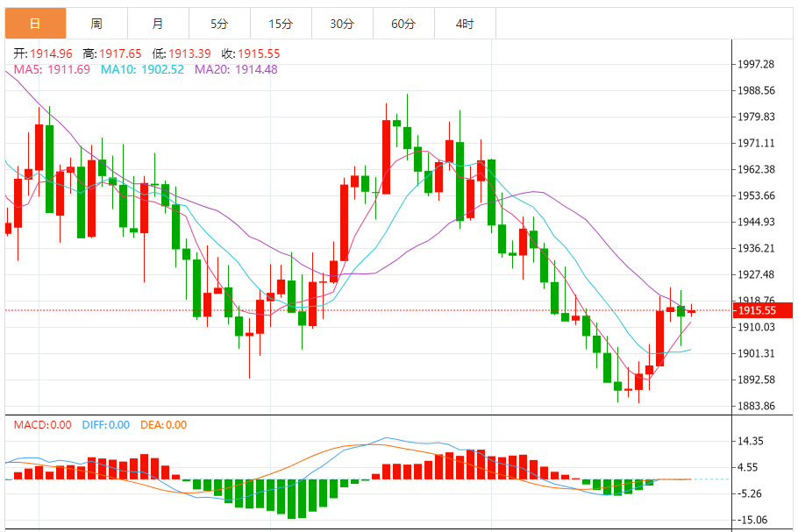This screenshot has width=798, height=532.
Task: Click the 14.35 MACD axis label
Action: 751,441
